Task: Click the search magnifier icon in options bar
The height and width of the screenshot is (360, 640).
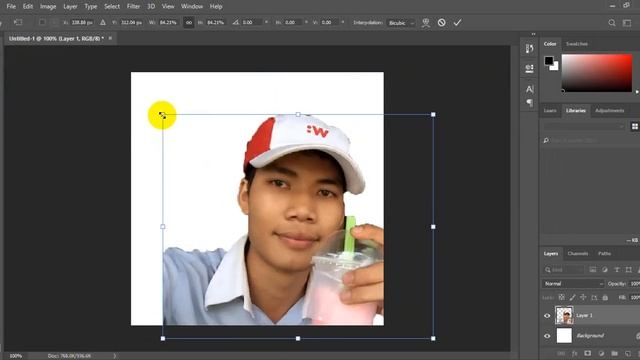Action: 611,23
